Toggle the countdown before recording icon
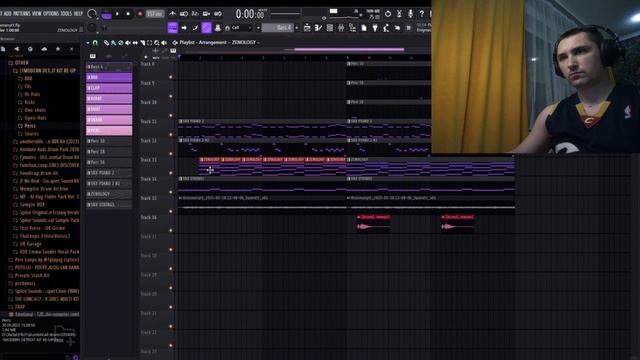Screen dimensions: 640x360 click(x=195, y=13)
